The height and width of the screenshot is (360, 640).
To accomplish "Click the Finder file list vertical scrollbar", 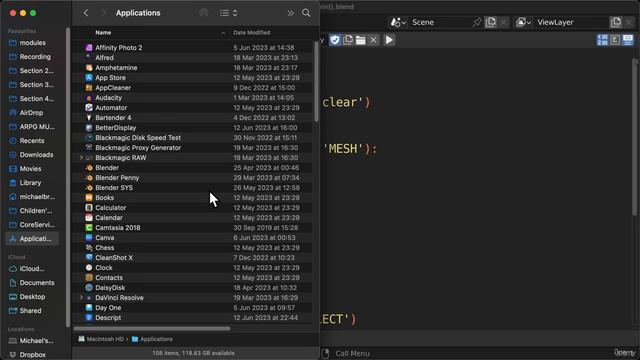I will [x=316, y=82].
